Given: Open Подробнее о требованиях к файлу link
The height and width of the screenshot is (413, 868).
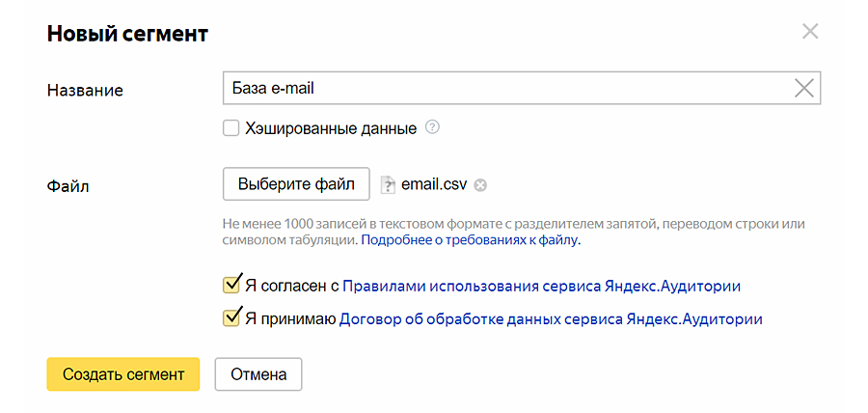Looking at the screenshot, I should (x=471, y=239).
